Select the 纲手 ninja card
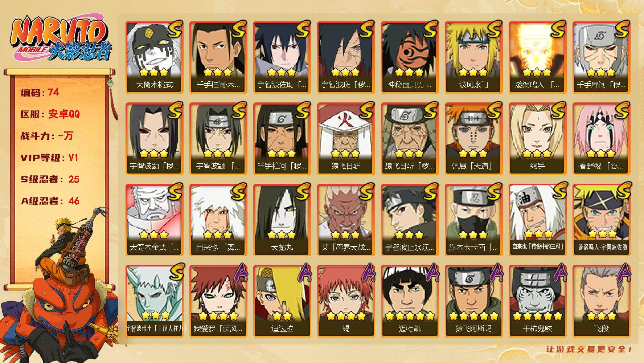The height and width of the screenshot is (363, 644). 538,138
